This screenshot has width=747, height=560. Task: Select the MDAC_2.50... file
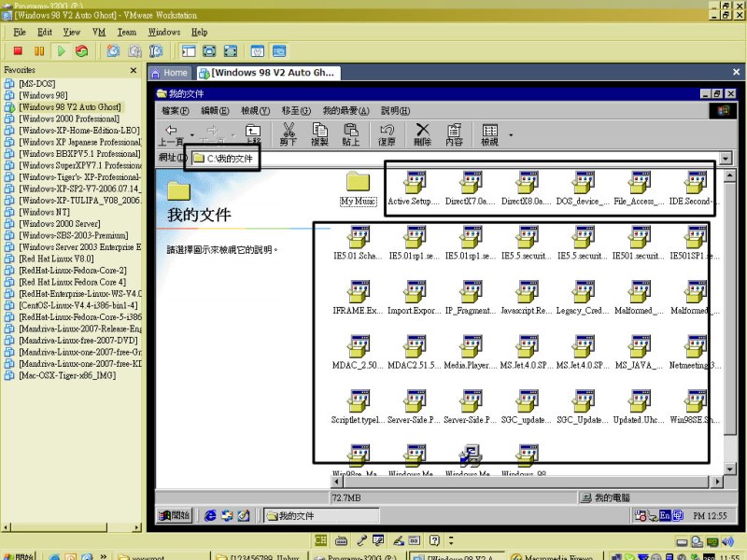point(359,353)
